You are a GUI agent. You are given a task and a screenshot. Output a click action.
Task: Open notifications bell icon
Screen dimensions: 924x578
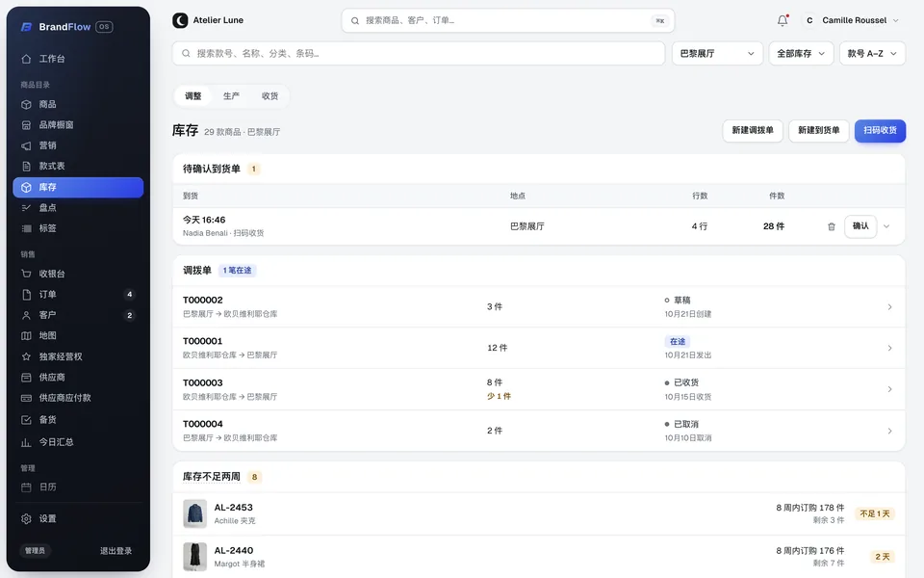782,20
